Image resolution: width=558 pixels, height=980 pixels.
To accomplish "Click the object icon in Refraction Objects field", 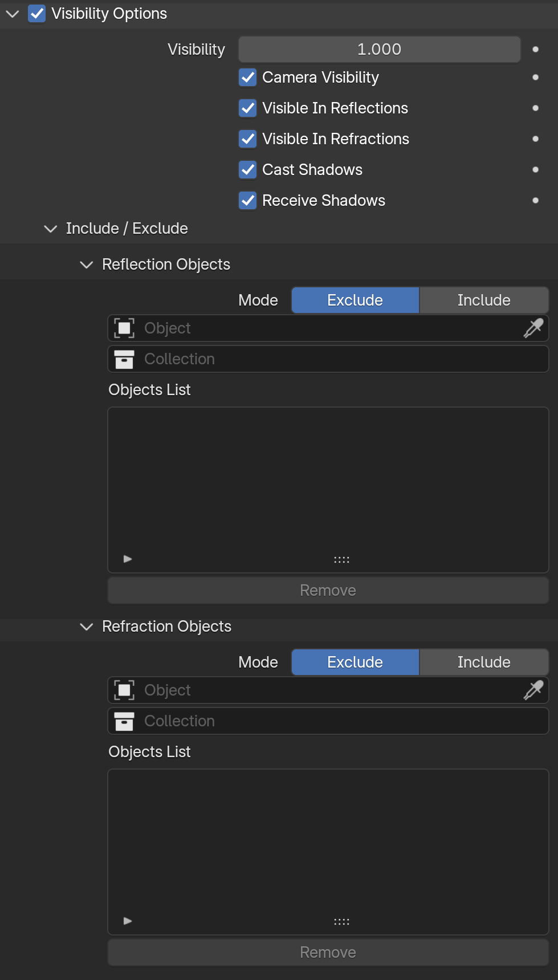I will coord(124,690).
